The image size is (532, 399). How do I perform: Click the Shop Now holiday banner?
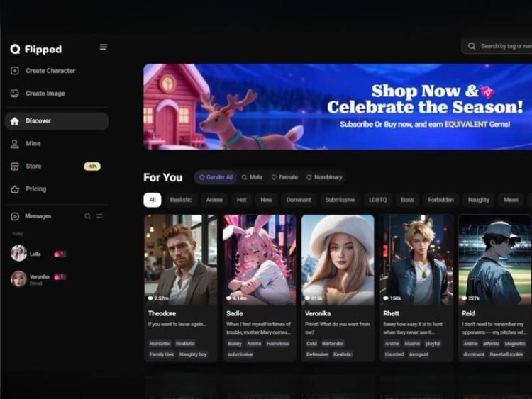click(x=338, y=106)
